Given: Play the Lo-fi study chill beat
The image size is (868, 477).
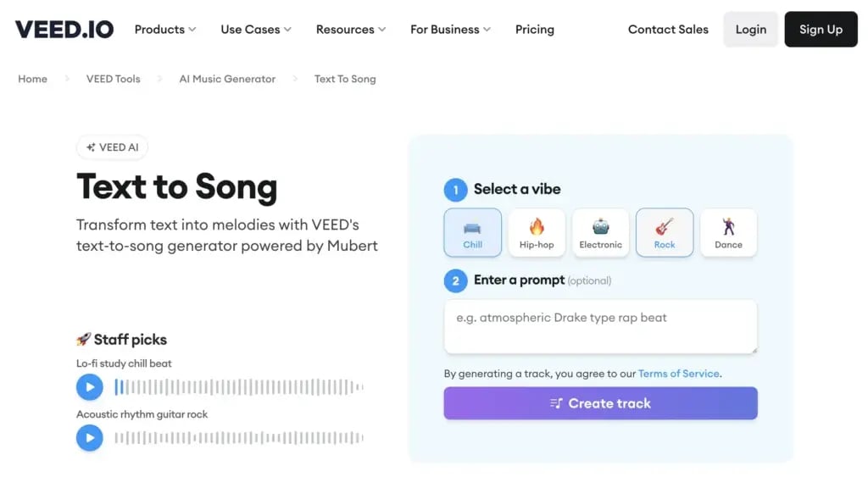Looking at the screenshot, I should coord(90,387).
